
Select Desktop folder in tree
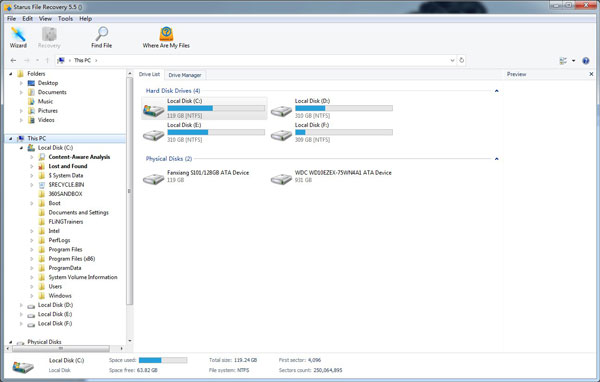[x=48, y=83]
